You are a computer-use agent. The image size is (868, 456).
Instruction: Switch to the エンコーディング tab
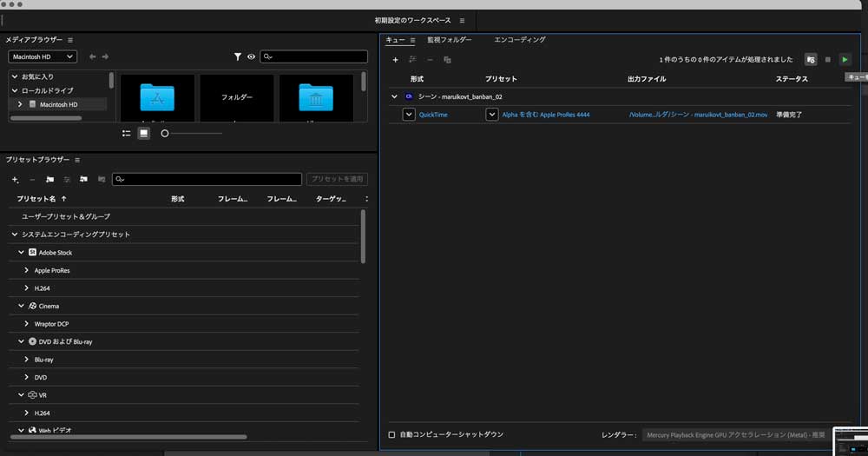pos(520,40)
